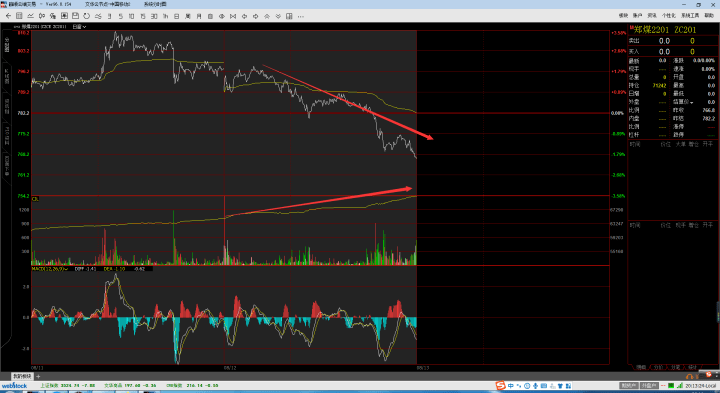The width and height of the screenshot is (720, 393).
Task: Click the 卖出 price row
Action: [x=674, y=41]
